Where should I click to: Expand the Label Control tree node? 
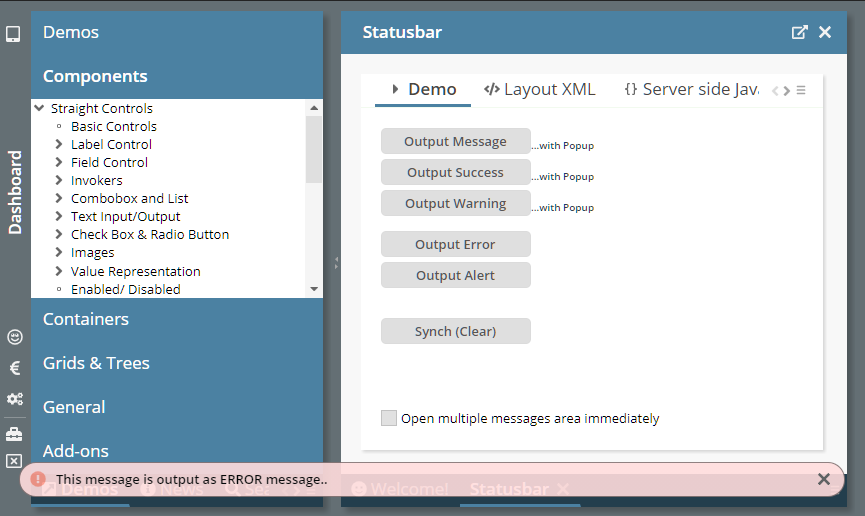pyautogui.click(x=59, y=144)
